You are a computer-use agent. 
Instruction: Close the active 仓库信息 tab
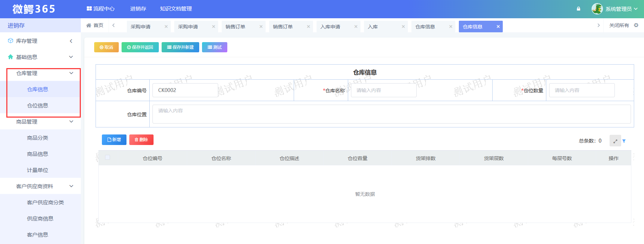pyautogui.click(x=498, y=27)
